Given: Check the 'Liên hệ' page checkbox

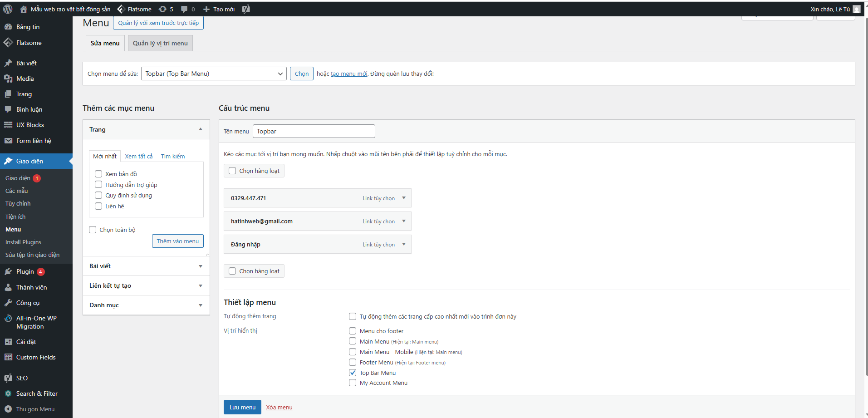Looking at the screenshot, I should click(98, 206).
